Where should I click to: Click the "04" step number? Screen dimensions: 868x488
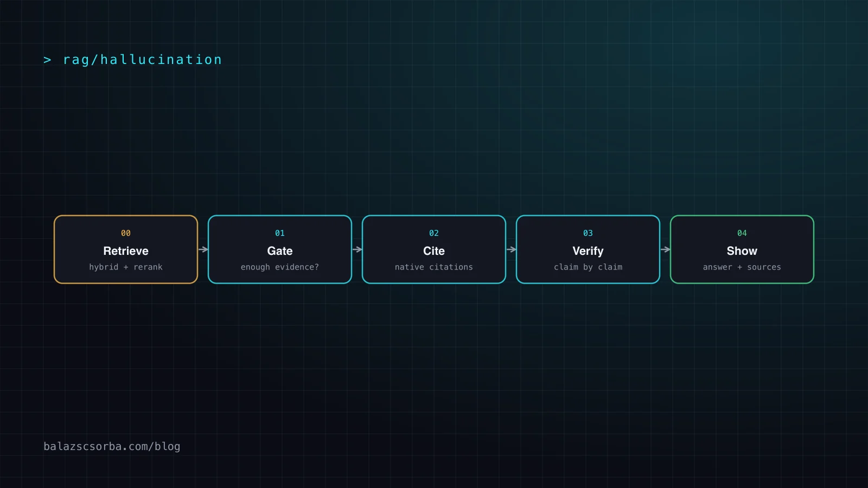pyautogui.click(x=742, y=233)
